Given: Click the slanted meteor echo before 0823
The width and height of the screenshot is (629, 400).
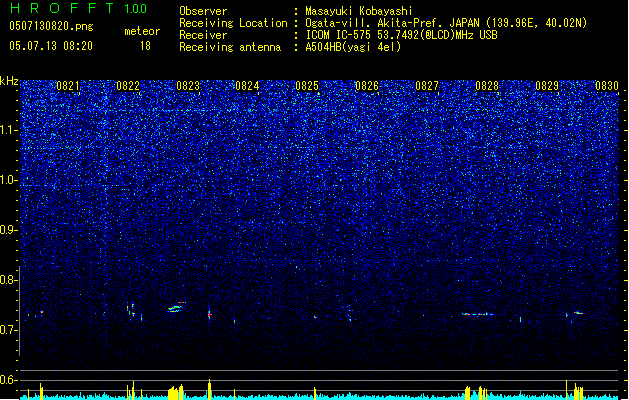Looking at the screenshot, I should click(177, 307).
